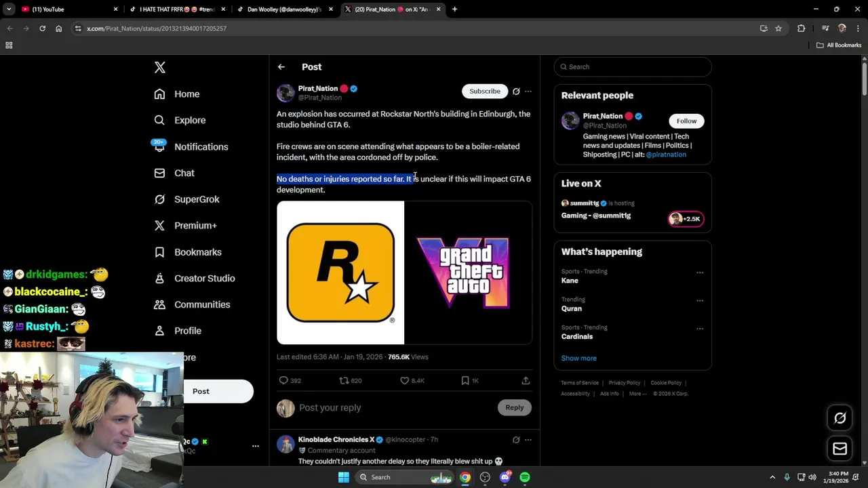The width and height of the screenshot is (868, 488).
Task: Bookmark this page with the star icon
Action: (x=778, y=28)
